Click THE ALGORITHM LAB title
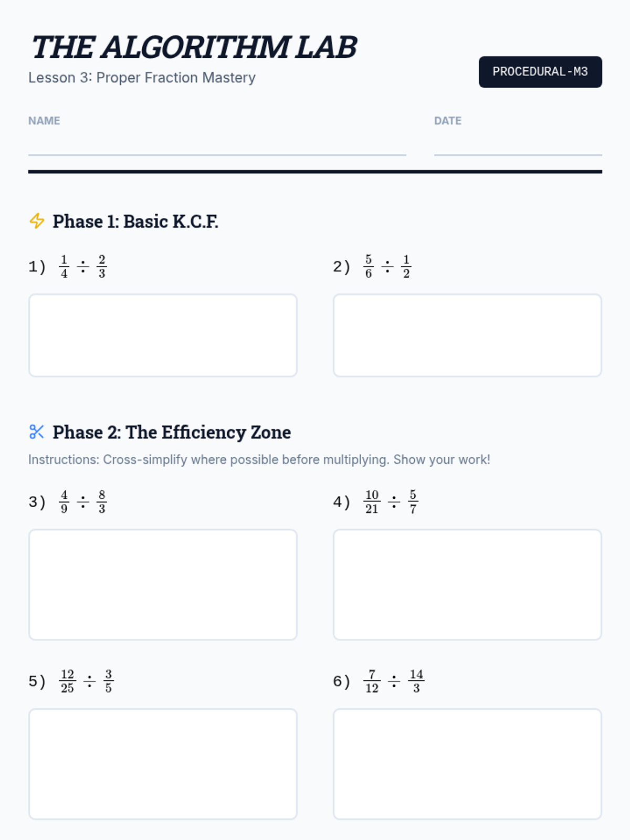 coord(194,47)
